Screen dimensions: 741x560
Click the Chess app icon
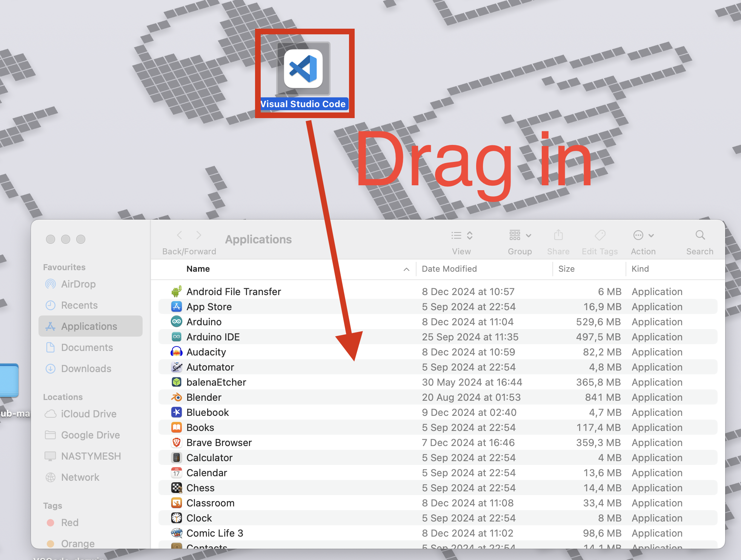click(176, 488)
